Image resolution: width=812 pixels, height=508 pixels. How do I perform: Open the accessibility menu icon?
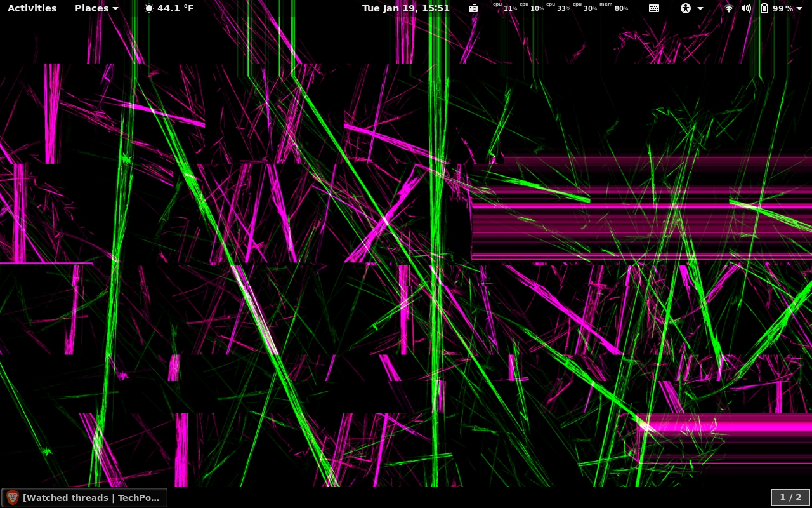[x=685, y=8]
